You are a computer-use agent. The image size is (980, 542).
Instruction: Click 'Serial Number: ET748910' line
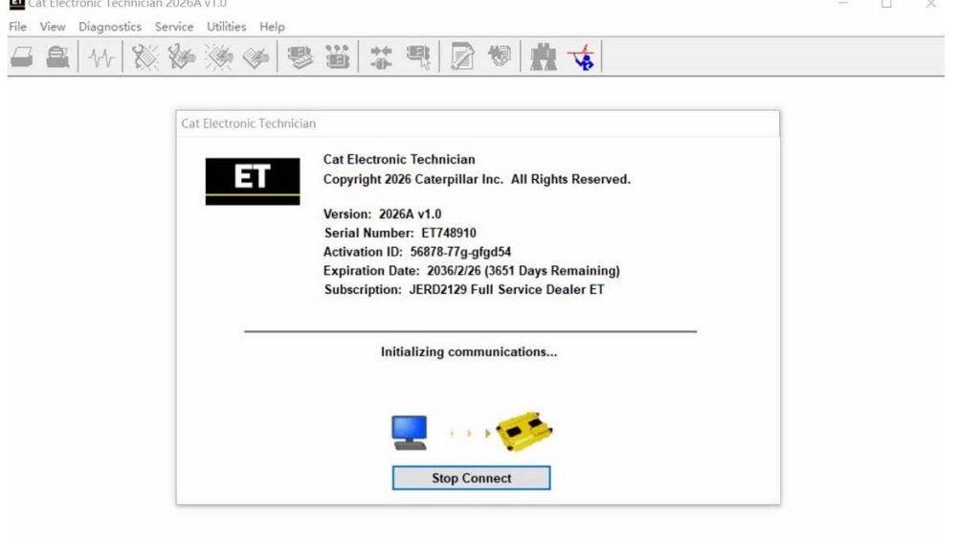(x=400, y=234)
